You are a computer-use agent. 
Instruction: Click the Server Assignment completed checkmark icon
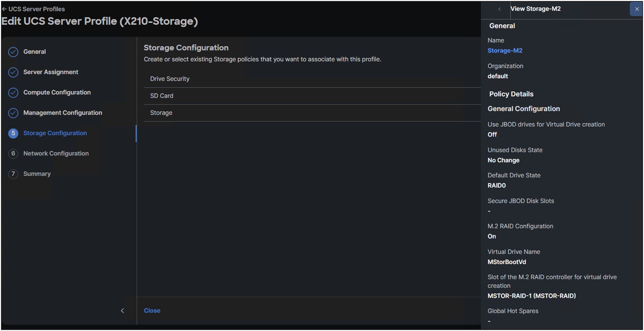13,72
